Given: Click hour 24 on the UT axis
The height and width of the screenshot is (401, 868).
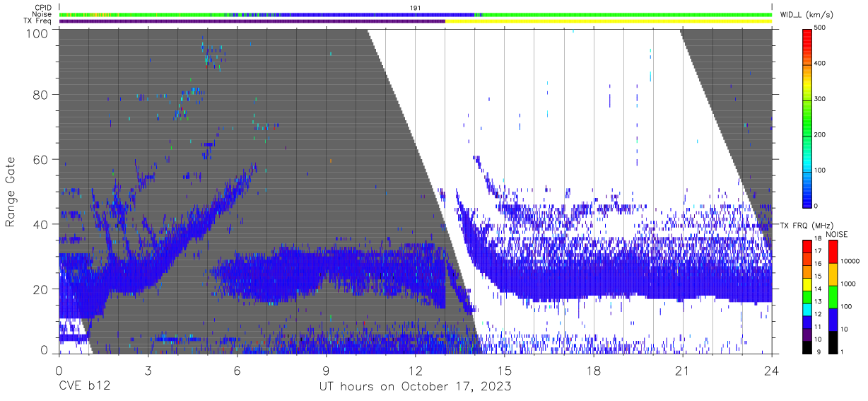Looking at the screenshot, I should tap(772, 371).
